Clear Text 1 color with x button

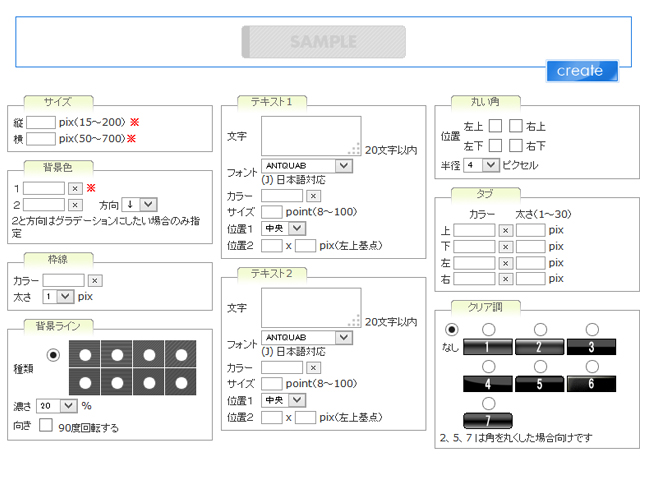pos(313,196)
